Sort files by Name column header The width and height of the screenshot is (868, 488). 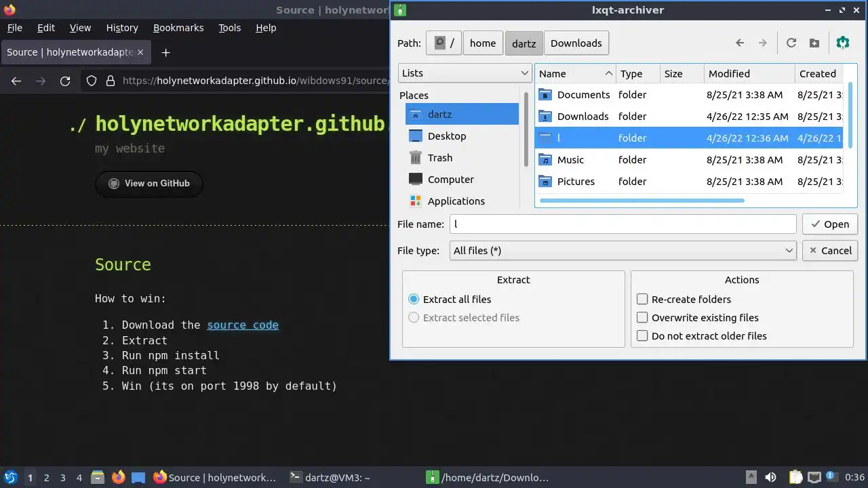(x=575, y=73)
